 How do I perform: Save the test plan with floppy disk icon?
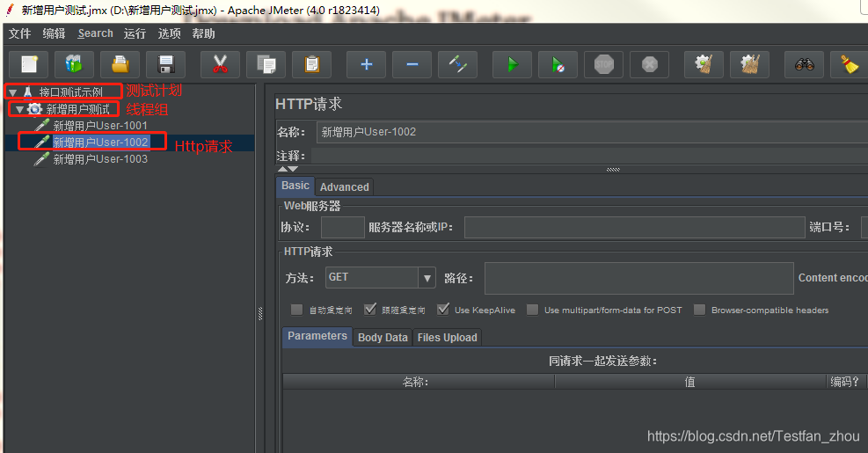pyautogui.click(x=165, y=65)
